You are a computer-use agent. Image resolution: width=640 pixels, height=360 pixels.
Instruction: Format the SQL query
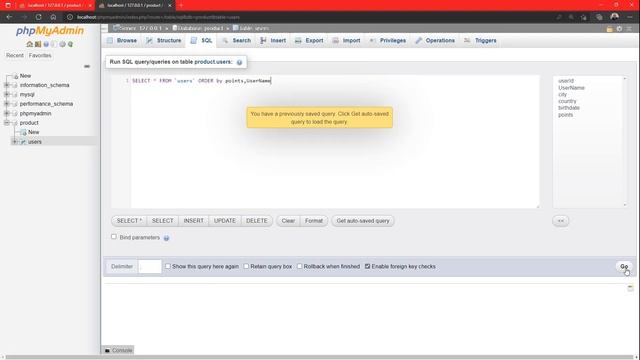pyautogui.click(x=314, y=221)
